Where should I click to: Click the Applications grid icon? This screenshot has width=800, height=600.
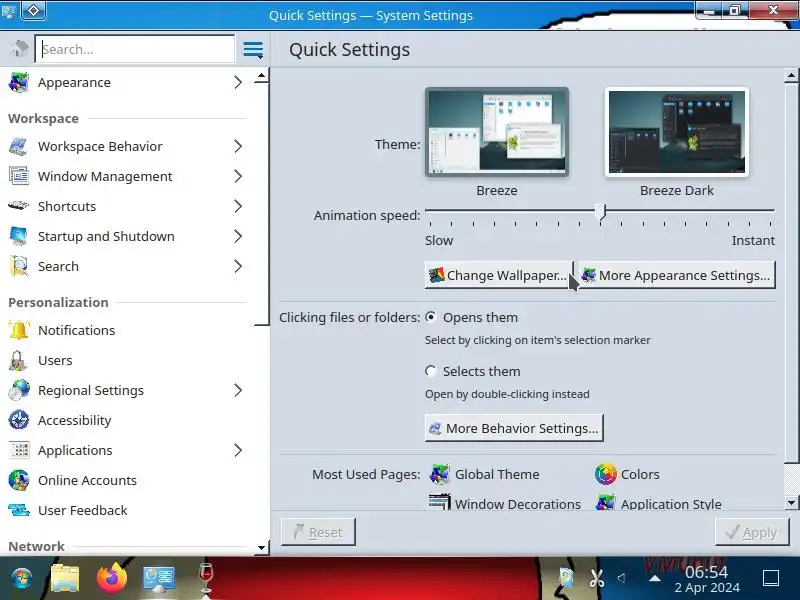pyautogui.click(x=19, y=450)
